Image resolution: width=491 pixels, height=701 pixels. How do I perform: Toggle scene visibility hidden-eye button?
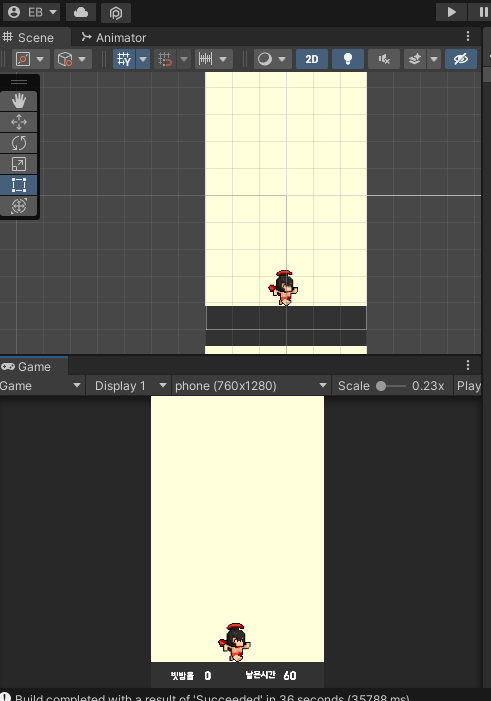pos(461,59)
